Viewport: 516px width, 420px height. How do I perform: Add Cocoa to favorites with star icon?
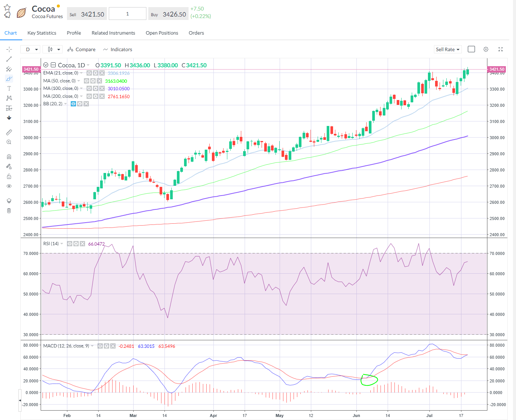7,8
